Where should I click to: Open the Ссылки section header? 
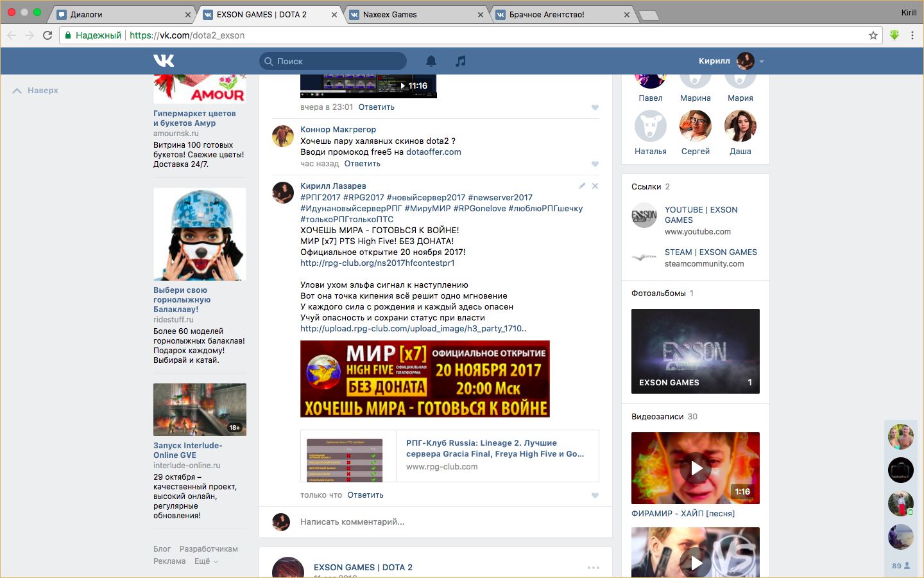point(646,187)
